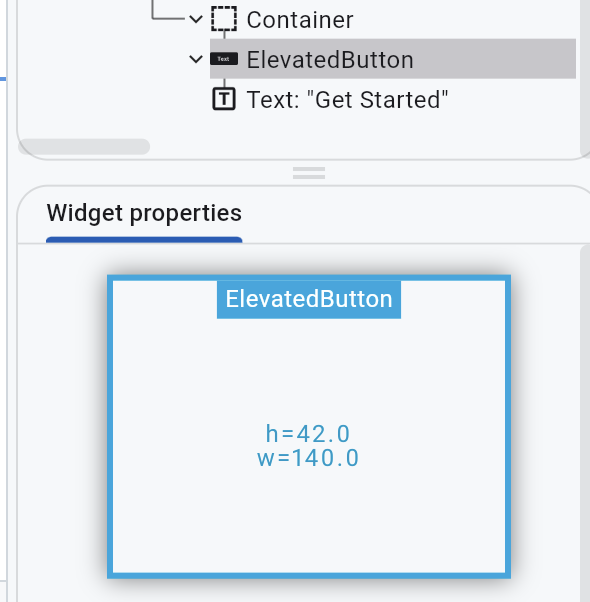
Task: Click the w=140.0 width value
Action: pyautogui.click(x=308, y=458)
